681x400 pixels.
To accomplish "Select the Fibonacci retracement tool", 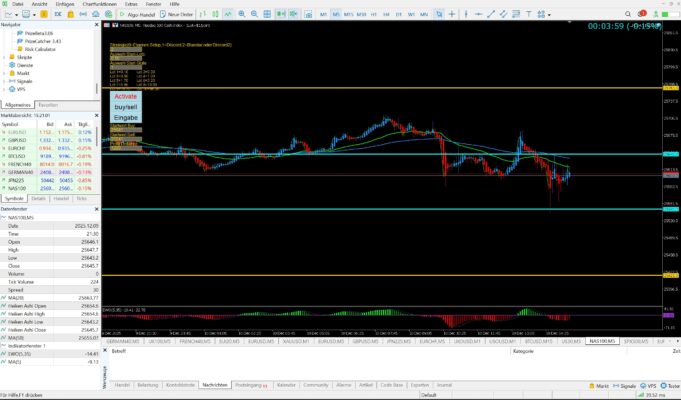I will [516, 14].
